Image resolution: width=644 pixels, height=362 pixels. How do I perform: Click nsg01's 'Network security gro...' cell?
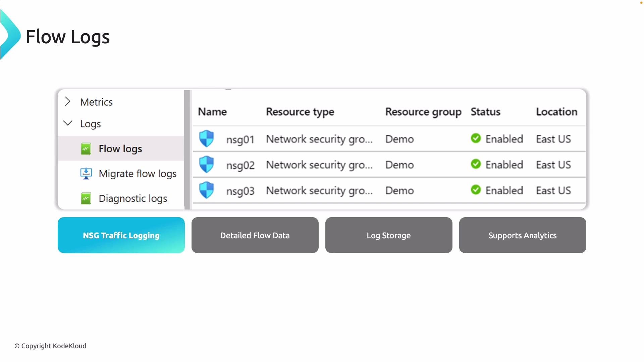click(x=319, y=139)
